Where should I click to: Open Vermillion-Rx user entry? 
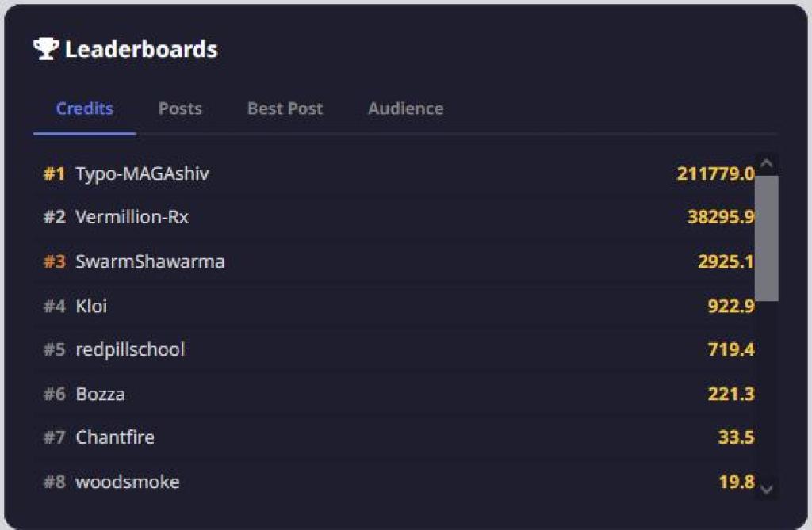(132, 217)
